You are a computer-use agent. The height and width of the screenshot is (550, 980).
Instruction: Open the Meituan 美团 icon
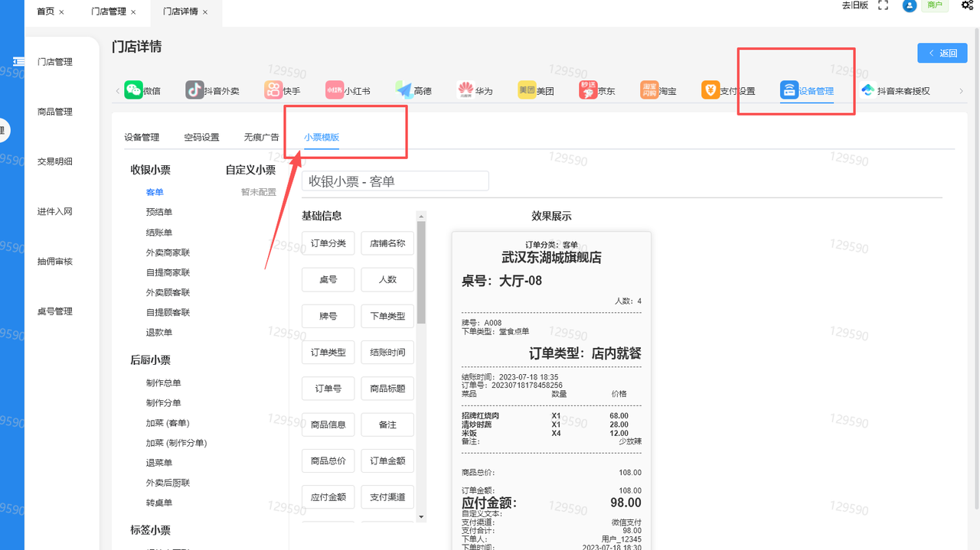point(527,90)
